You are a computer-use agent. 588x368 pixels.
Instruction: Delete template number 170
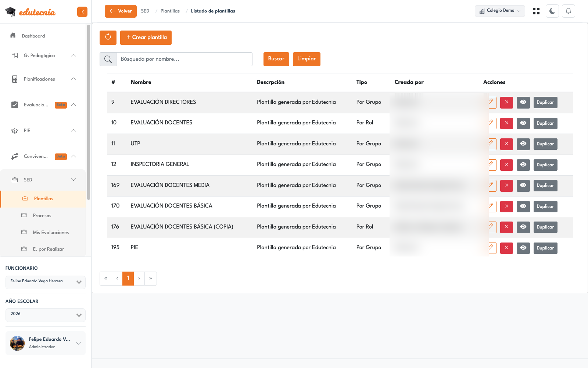tap(506, 206)
